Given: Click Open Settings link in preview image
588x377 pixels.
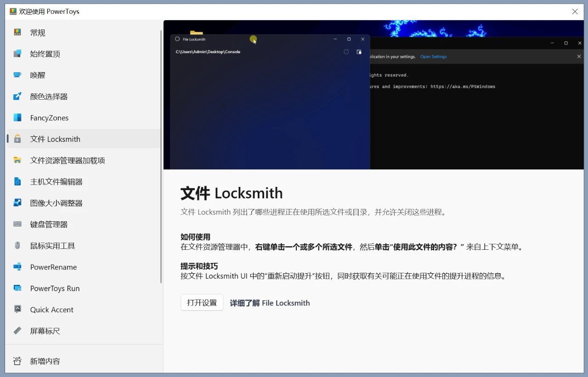Looking at the screenshot, I should [x=433, y=56].
